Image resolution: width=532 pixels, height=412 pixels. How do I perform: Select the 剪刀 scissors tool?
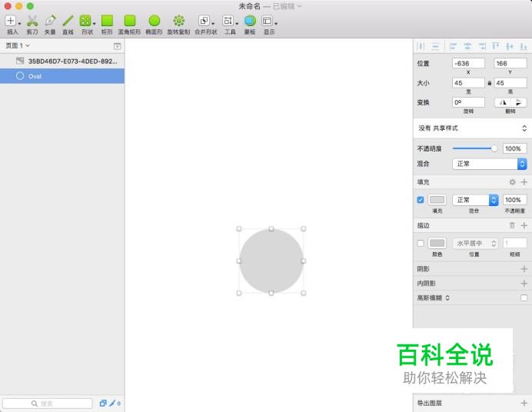pyautogui.click(x=32, y=22)
